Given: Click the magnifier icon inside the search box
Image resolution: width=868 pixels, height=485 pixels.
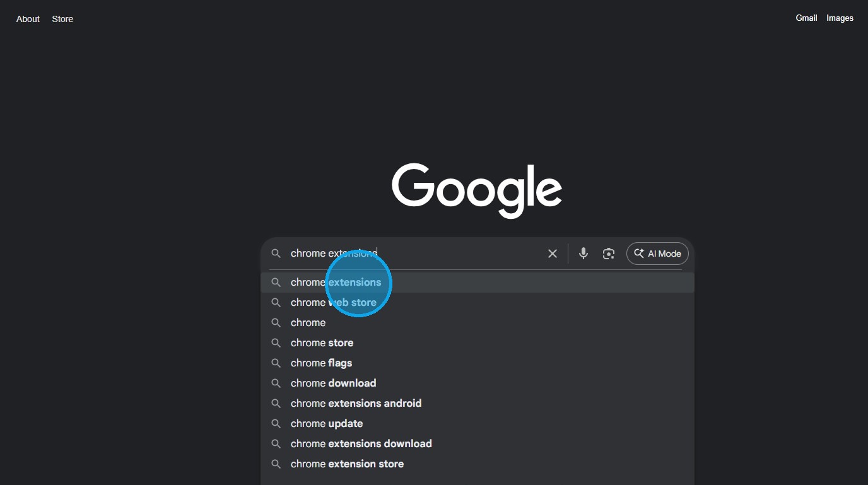Looking at the screenshot, I should pyautogui.click(x=276, y=254).
